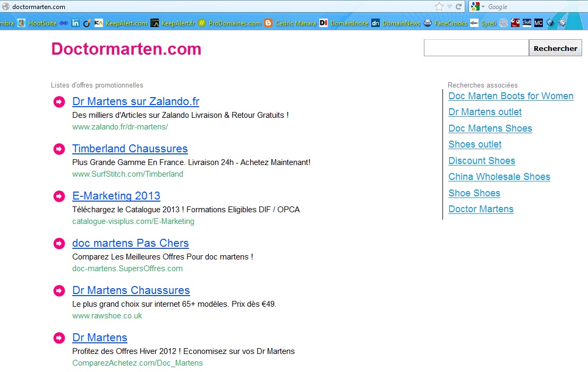Click the orange-dot bookmark icon after LinkedIn

[87, 23]
